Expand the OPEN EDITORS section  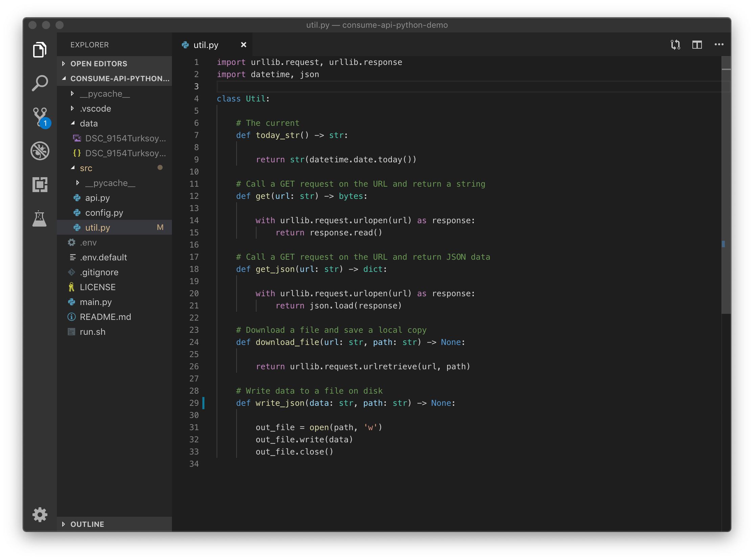click(98, 64)
